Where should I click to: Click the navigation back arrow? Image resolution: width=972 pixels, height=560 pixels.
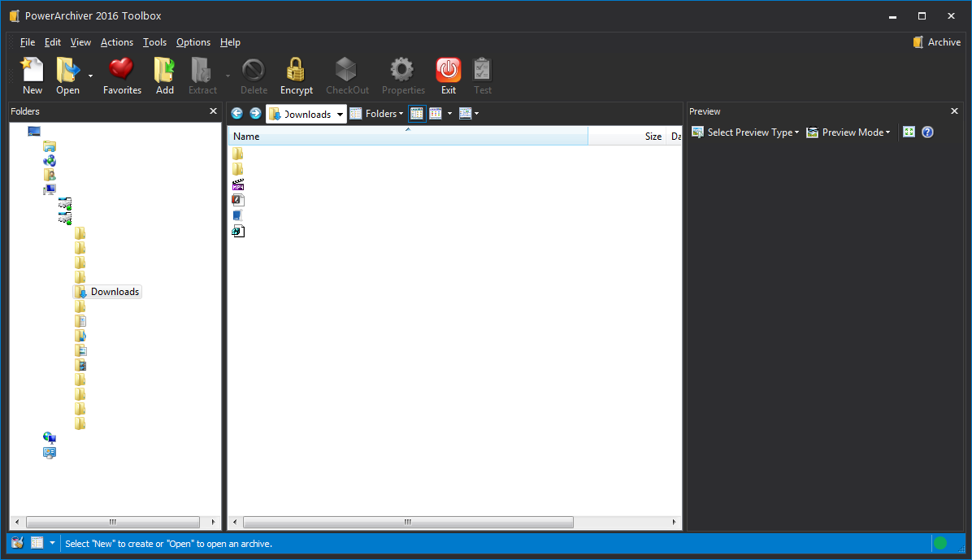[236, 113]
